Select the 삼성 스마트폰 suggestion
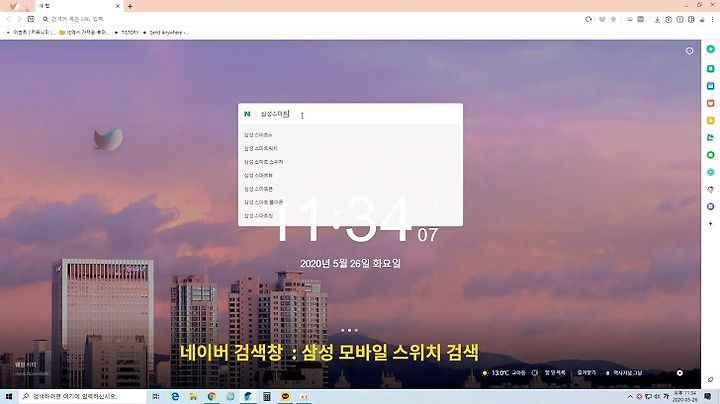This screenshot has height=404, width=720. 258,189
